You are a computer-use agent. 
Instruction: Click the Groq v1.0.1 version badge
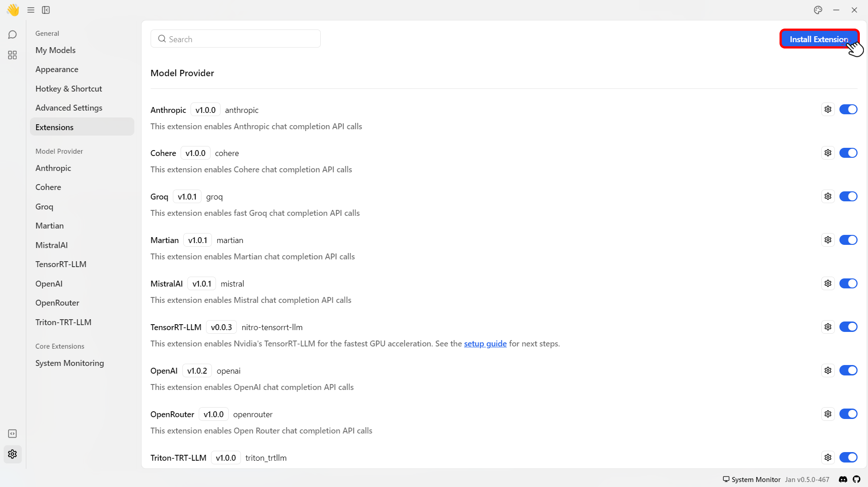187,196
